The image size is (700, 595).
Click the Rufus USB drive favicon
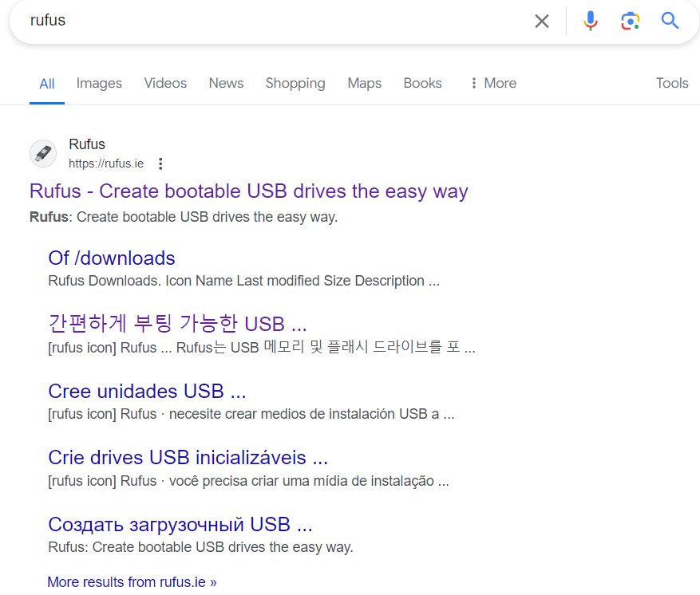(43, 153)
